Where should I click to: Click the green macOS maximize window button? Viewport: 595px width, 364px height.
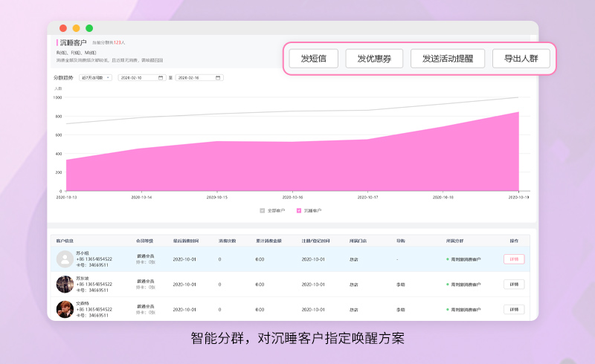89,28
